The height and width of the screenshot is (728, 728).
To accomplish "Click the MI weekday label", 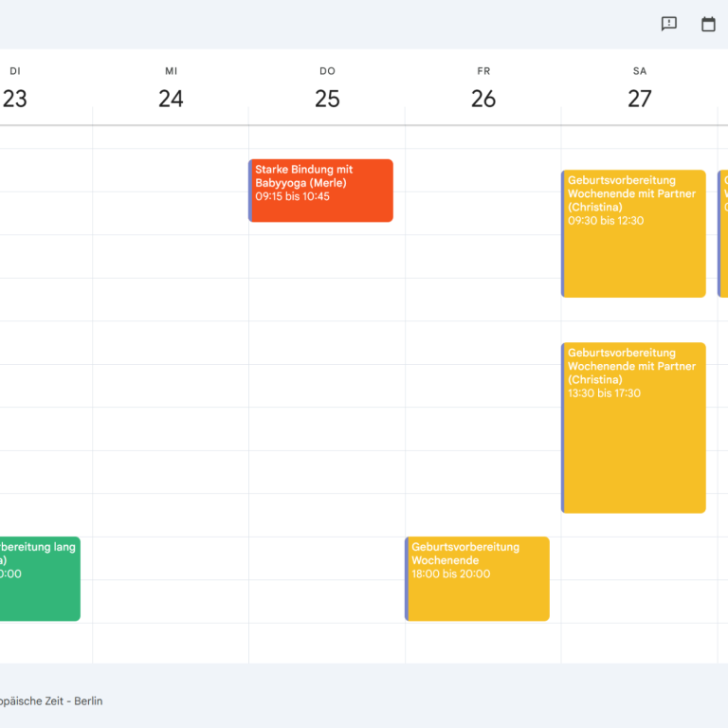I will pos(171,71).
